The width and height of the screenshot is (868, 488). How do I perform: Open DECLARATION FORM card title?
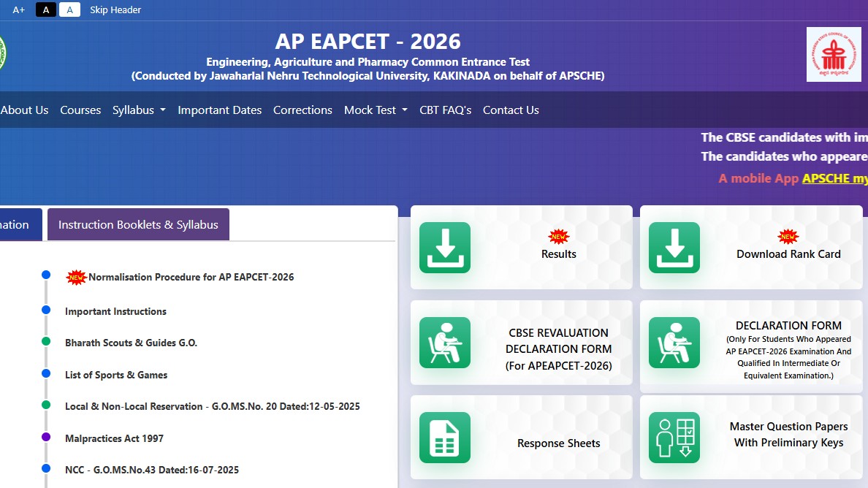click(788, 325)
